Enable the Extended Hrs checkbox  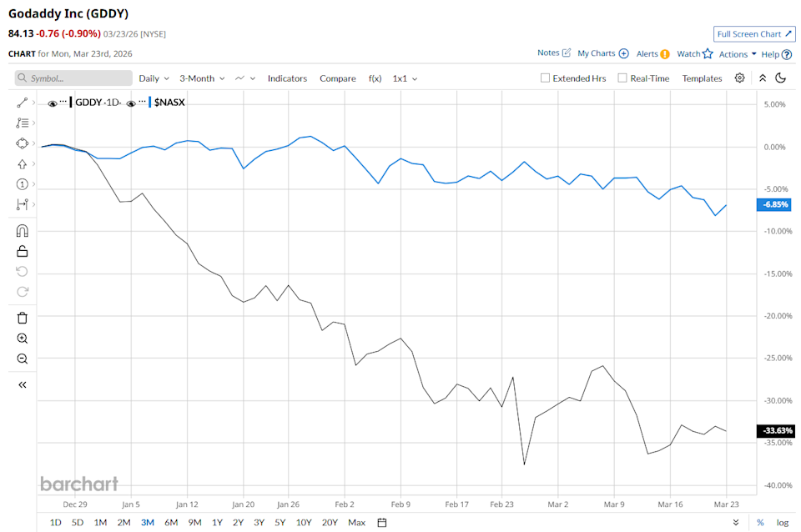point(546,78)
